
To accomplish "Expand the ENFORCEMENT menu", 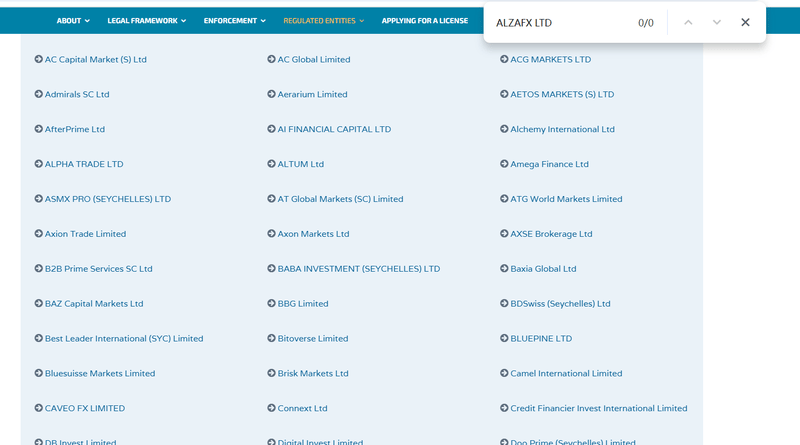I will click(235, 20).
